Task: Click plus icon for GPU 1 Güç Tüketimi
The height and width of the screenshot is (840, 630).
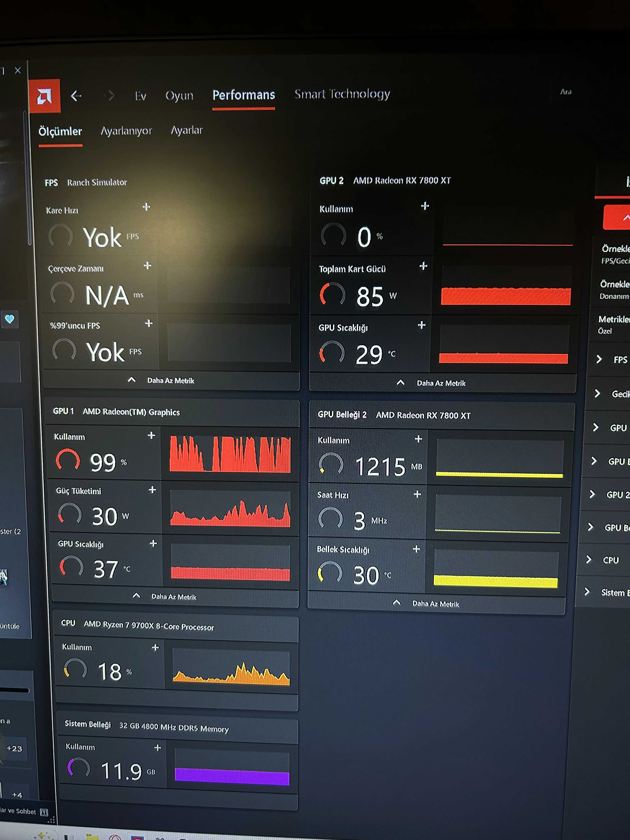Action: tap(152, 490)
